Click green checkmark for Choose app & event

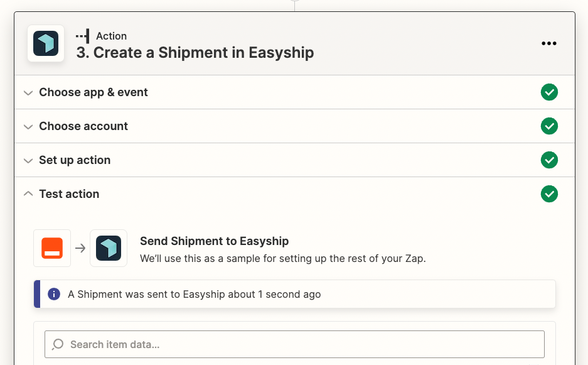click(x=549, y=92)
